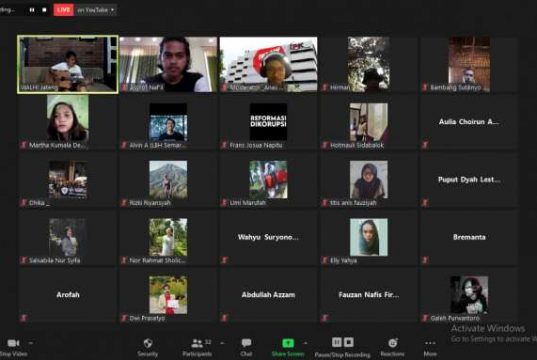The image size is (537, 360).
Task: Click the name 'Puput Dyah Lest...'
Action: tap(469, 179)
